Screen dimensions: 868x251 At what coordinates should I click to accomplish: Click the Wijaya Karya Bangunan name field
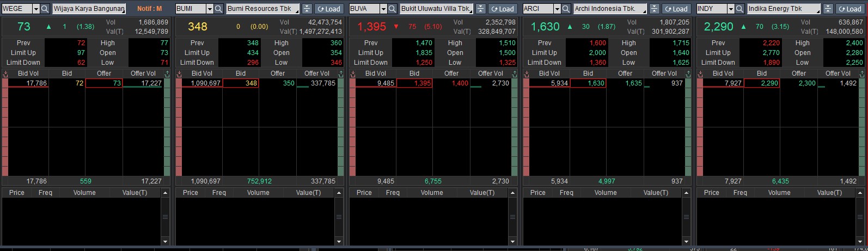[x=89, y=9]
